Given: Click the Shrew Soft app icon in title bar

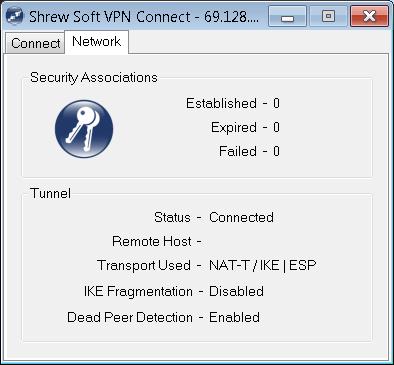Looking at the screenshot, I should click(x=15, y=16).
